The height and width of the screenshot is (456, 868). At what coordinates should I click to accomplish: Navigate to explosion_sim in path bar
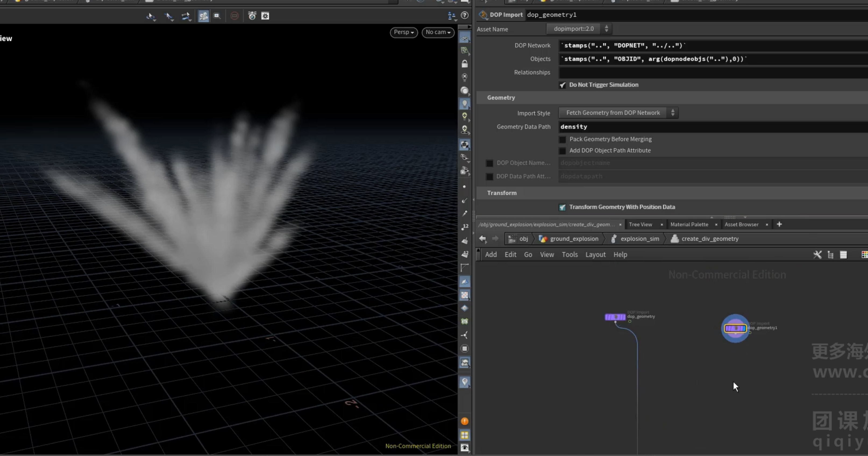(x=639, y=239)
